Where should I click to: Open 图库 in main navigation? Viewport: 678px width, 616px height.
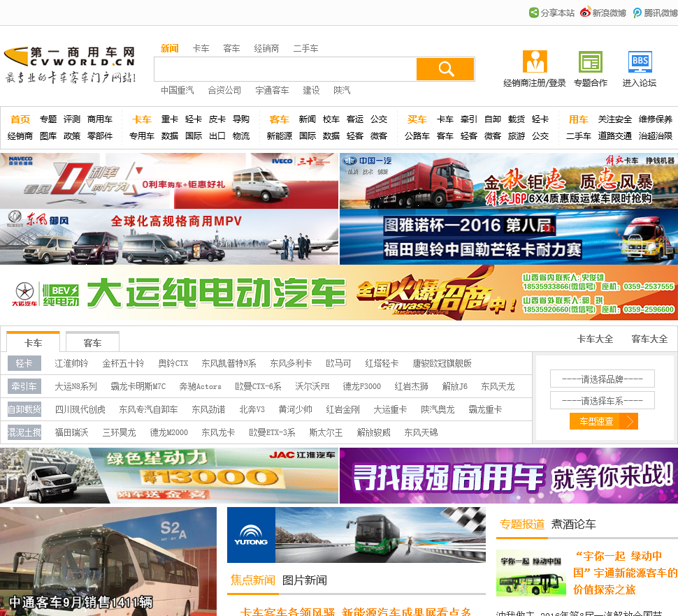(x=48, y=136)
